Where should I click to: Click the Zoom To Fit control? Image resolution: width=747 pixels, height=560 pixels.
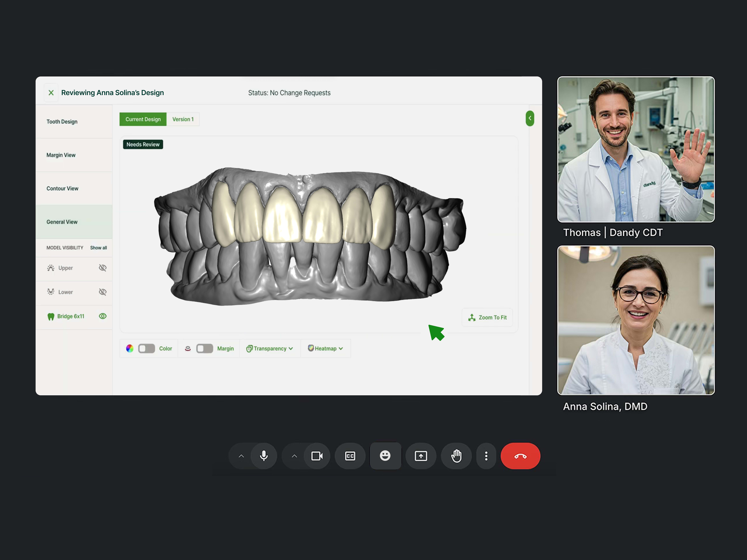(x=487, y=317)
